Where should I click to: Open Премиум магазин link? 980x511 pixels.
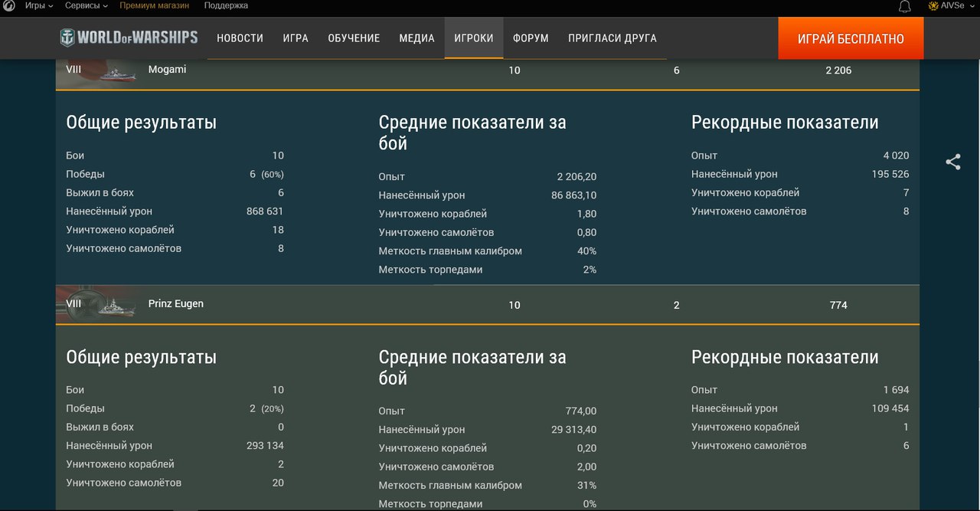156,6
